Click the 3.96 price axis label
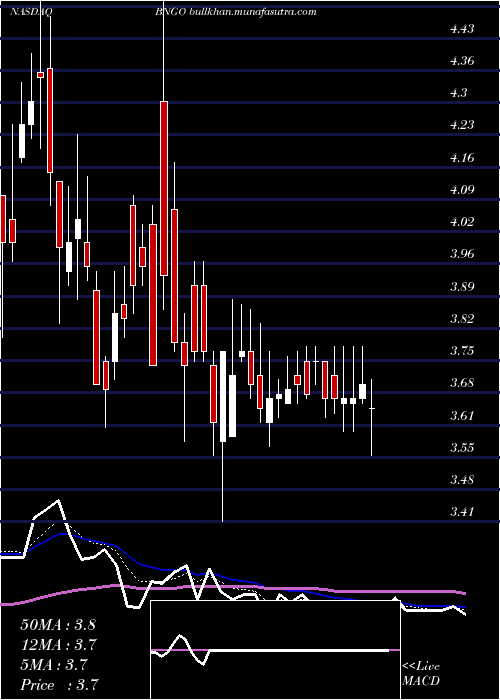This screenshot has width=500, height=700. (462, 254)
